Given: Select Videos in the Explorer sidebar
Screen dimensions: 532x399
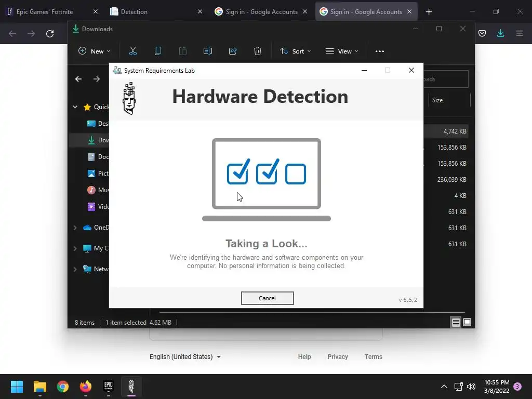Looking at the screenshot, I should click(98, 207).
